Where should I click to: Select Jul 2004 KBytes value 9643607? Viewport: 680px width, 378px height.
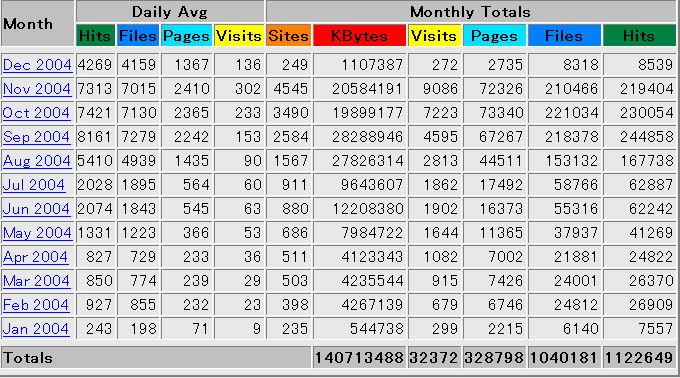click(x=373, y=185)
